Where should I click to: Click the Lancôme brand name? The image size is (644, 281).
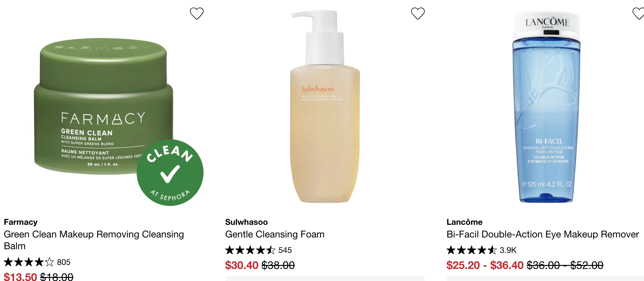464,222
